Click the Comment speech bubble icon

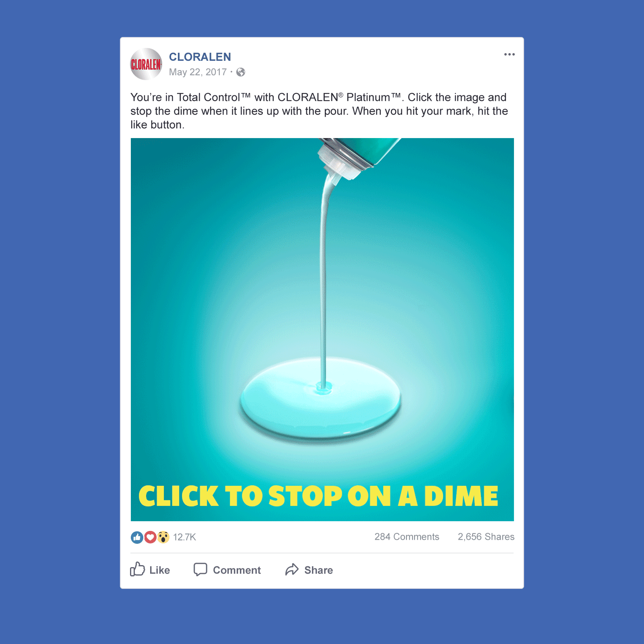click(x=200, y=570)
